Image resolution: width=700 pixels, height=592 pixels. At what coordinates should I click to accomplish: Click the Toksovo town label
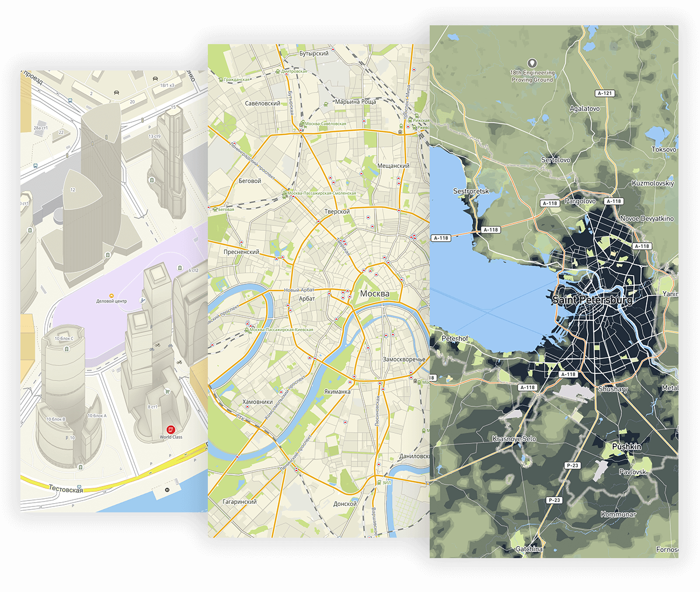pyautogui.click(x=663, y=150)
